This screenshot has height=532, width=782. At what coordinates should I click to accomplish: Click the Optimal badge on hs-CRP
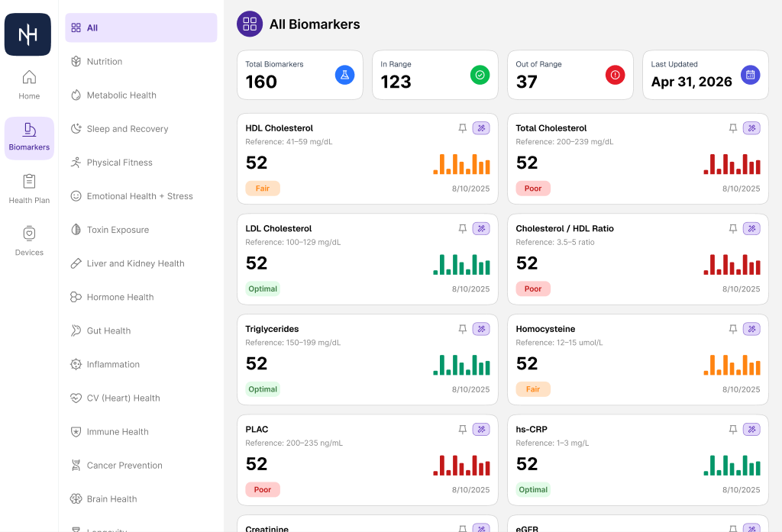tap(532, 489)
